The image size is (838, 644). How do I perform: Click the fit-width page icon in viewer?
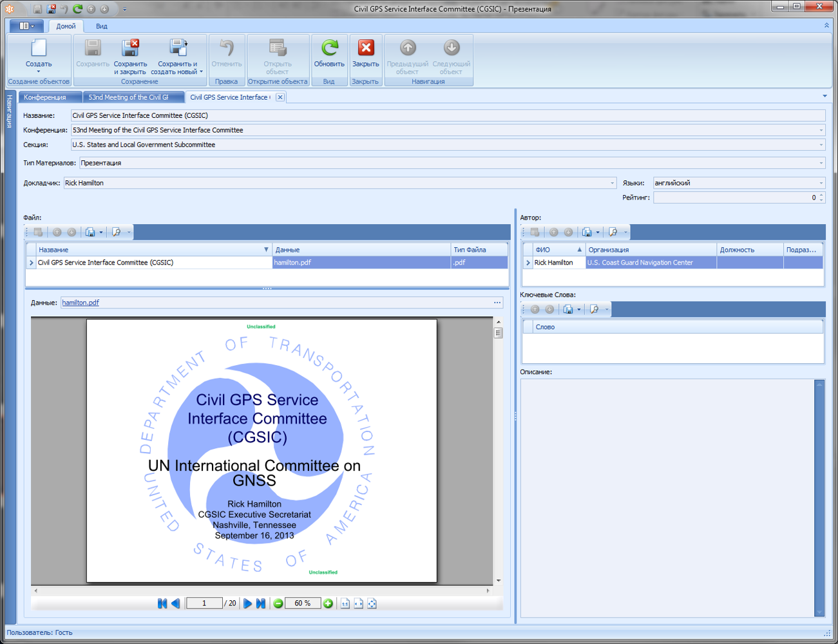tap(359, 603)
